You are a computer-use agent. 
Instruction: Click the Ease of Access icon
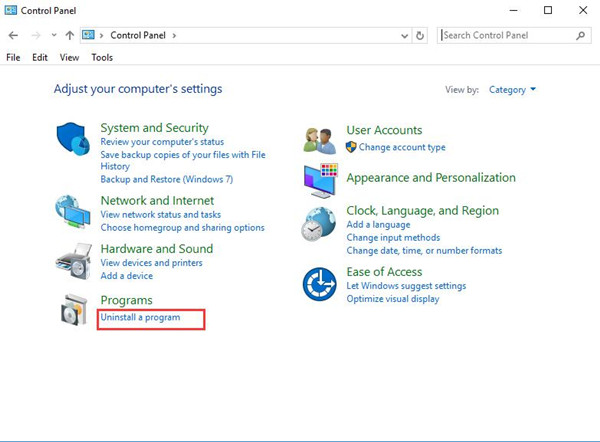320,285
